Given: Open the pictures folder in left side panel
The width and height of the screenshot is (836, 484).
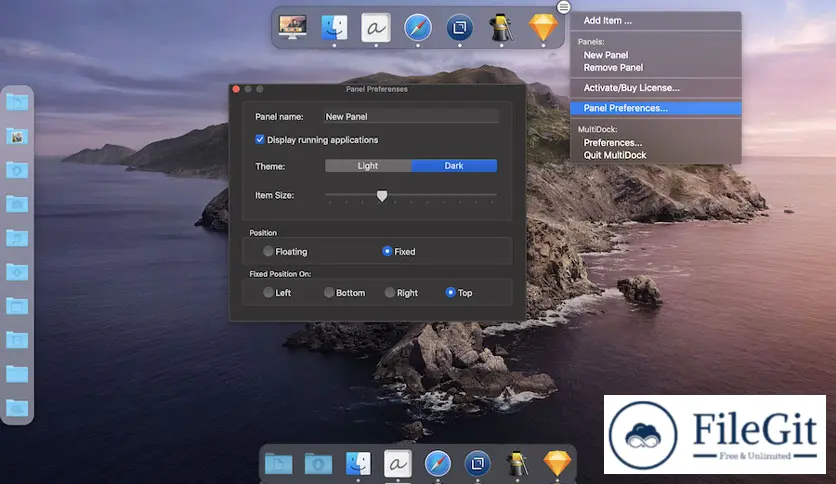Looking at the screenshot, I should pyautogui.click(x=17, y=136).
